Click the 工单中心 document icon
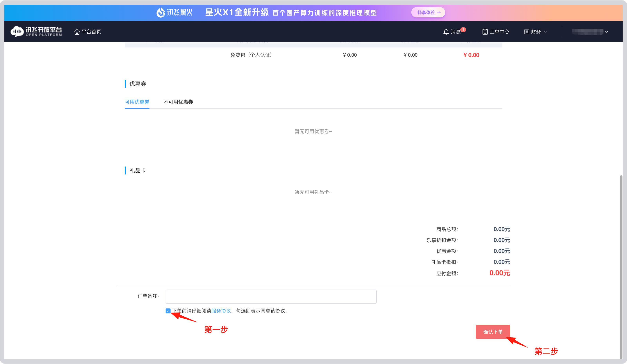 [485, 31]
